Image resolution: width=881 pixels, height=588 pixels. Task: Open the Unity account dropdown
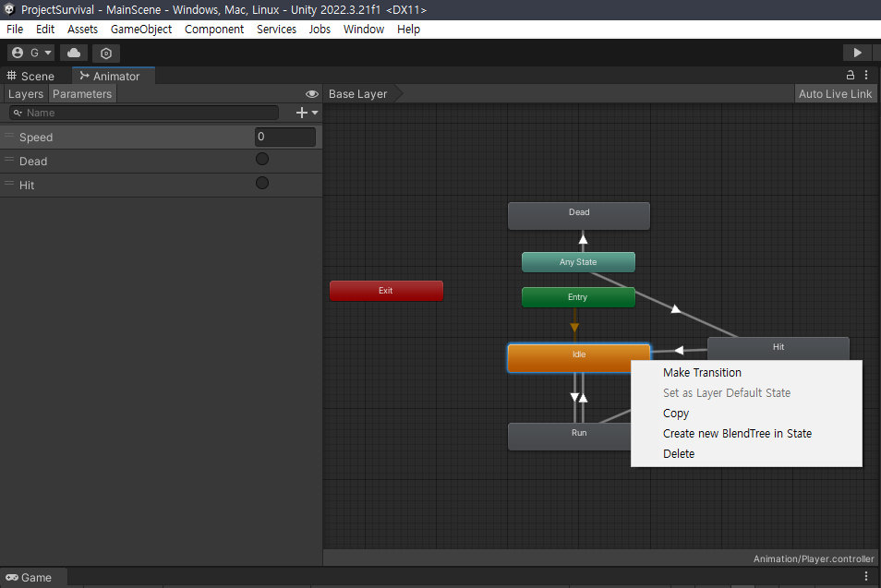click(30, 53)
